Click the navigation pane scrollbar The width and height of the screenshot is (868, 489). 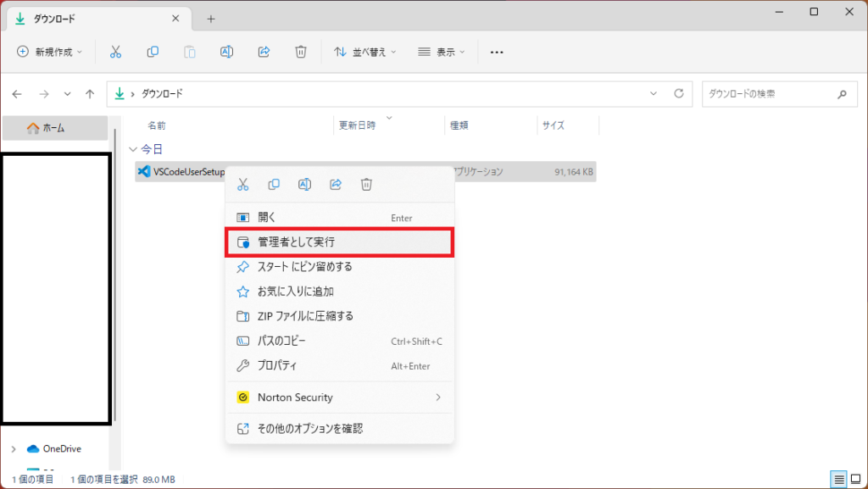pos(115,275)
